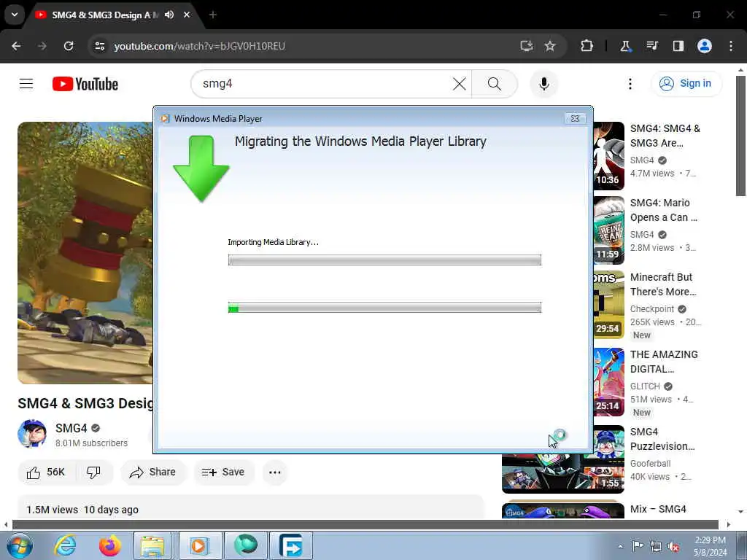Open video titled SMG4: SMG4 & SMG3 Are…
This screenshot has width=747, height=560.
665,136
